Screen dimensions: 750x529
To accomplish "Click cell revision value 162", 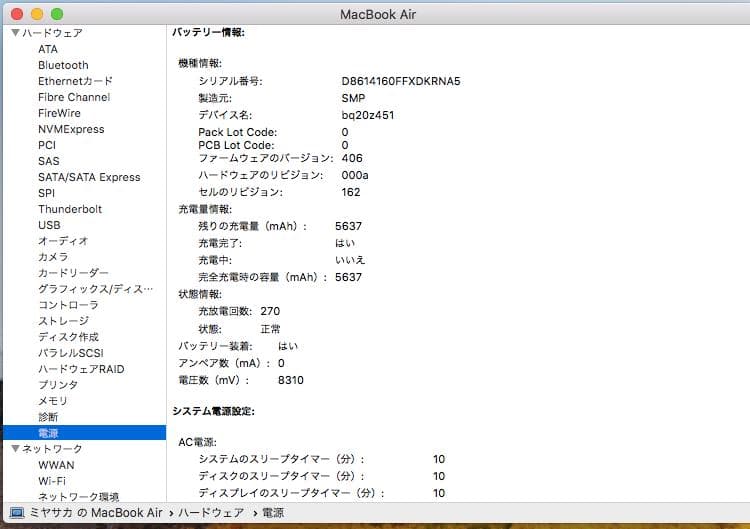I will point(351,192).
